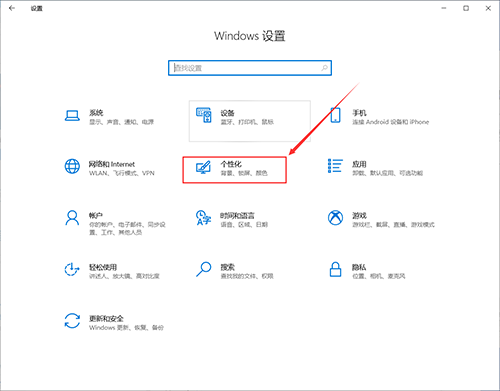Open the 系统 (System) laptop icon
500x391 pixels.
72,116
